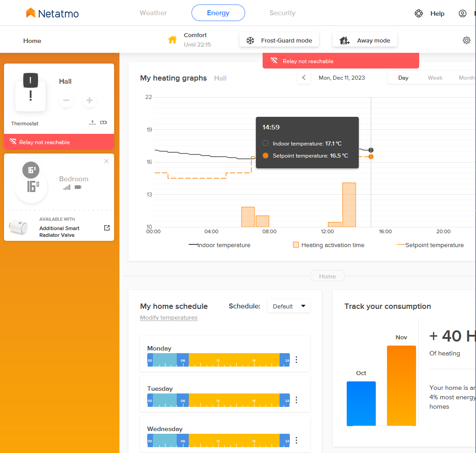Close the Bedroom valve card
The width and height of the screenshot is (476, 453).
(x=106, y=161)
